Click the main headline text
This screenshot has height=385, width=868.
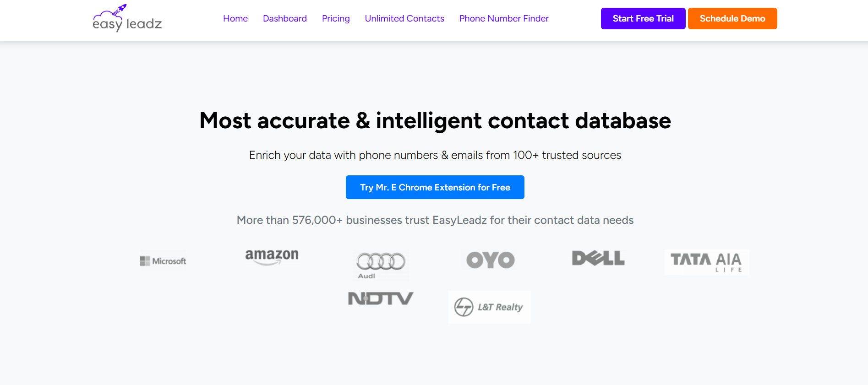click(x=434, y=120)
